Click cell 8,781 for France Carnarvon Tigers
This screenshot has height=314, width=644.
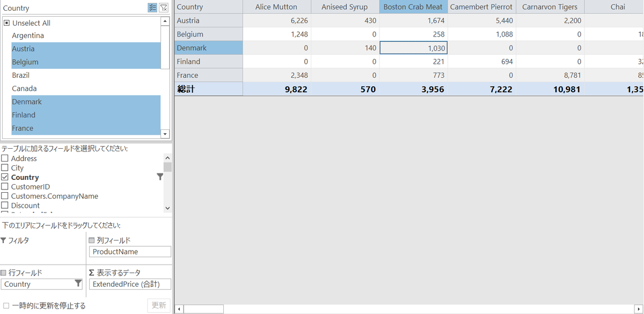(x=550, y=75)
